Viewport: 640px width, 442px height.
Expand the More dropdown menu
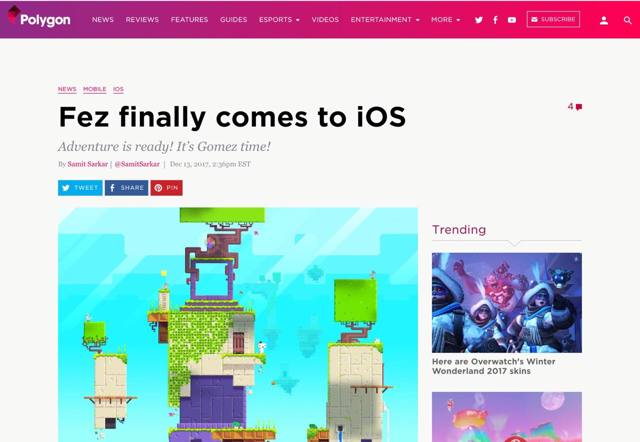tap(446, 20)
